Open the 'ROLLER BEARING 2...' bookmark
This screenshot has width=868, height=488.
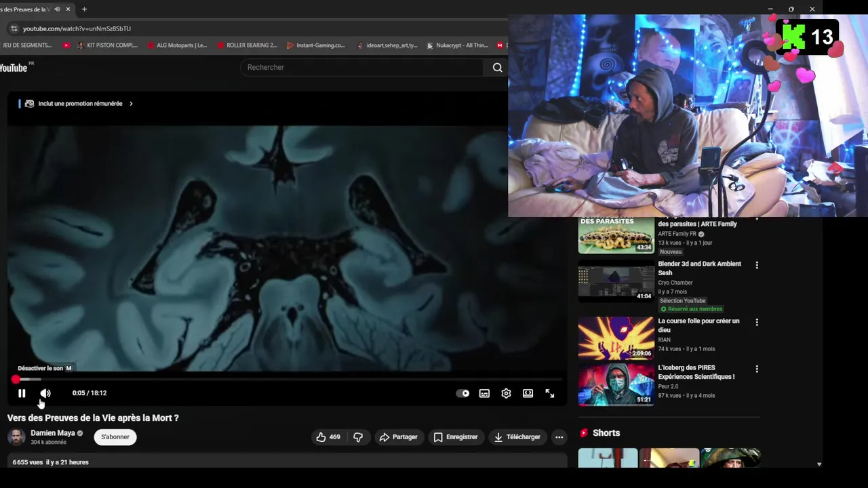[247, 45]
